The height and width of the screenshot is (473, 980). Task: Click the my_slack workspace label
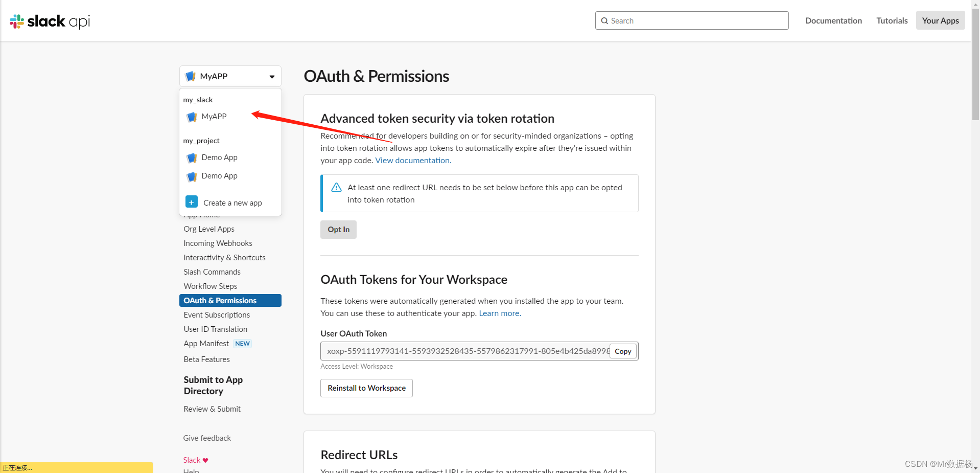[198, 100]
